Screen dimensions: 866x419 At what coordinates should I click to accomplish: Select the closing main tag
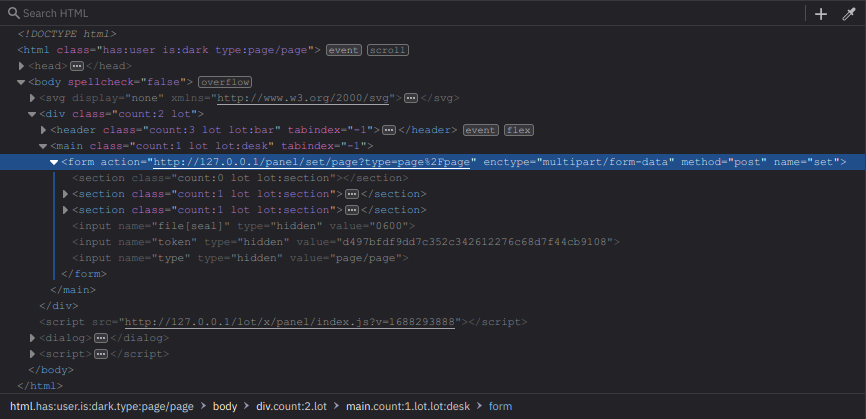click(73, 290)
